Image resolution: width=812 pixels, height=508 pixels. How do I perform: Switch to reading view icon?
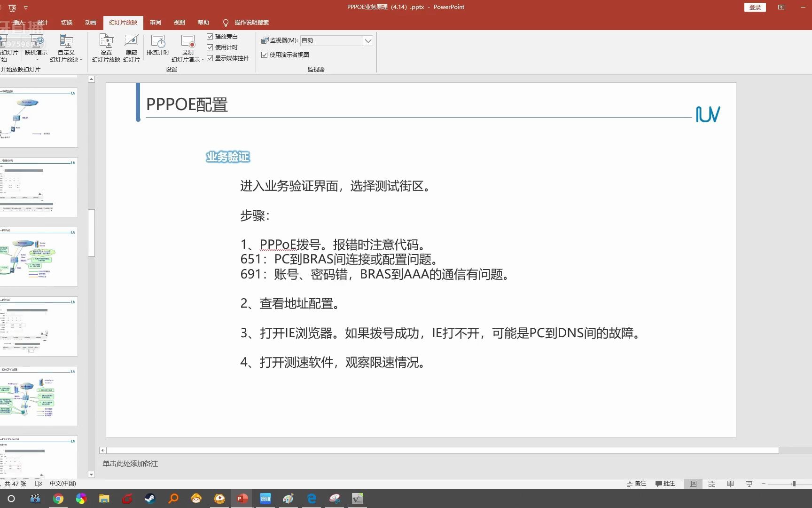tap(730, 484)
